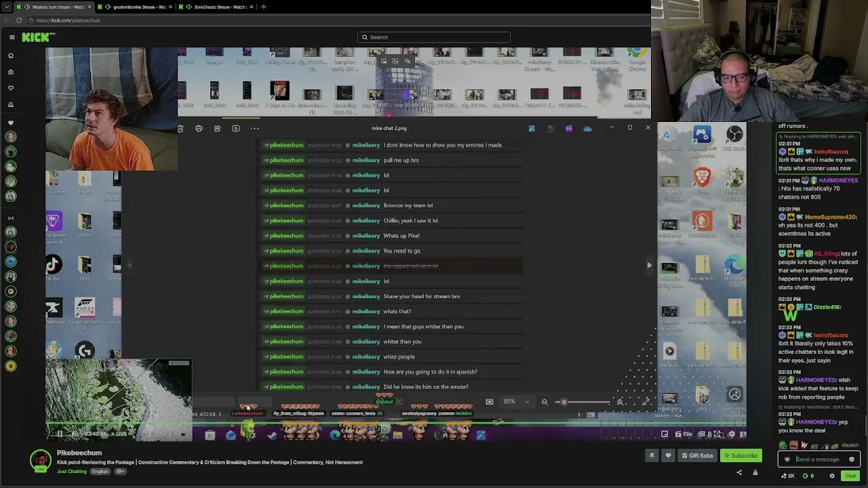Screen dimensions: 868x488
Task: Open the three-dots more menu in photo viewer
Action: [254, 128]
